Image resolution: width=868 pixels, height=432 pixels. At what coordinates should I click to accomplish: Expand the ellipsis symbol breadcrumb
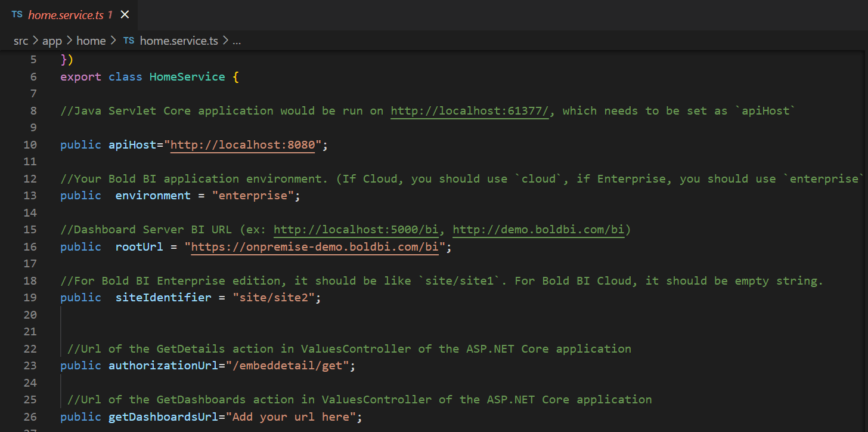point(237,41)
